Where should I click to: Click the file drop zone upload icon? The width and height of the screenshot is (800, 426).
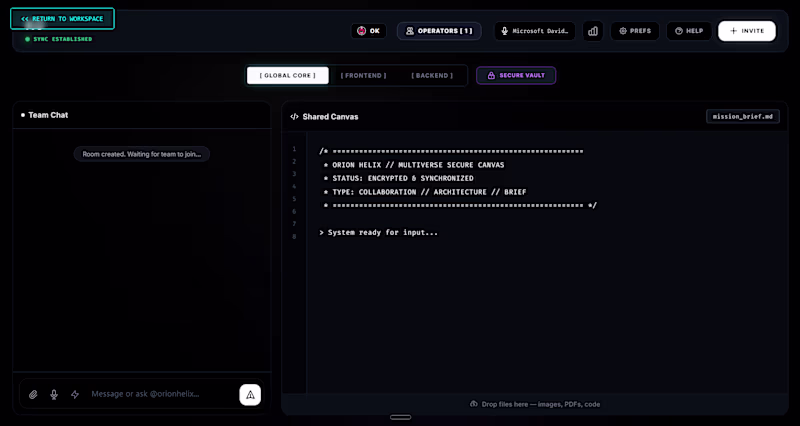point(473,404)
